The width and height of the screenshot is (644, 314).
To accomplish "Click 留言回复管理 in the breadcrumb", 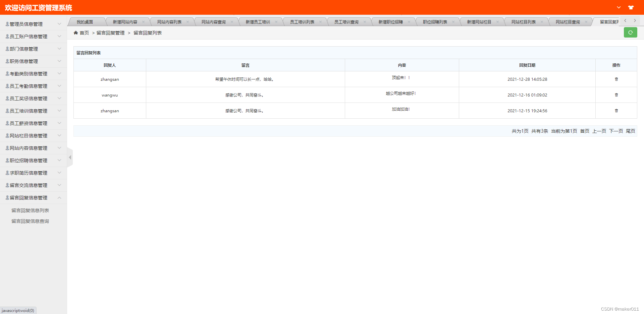I will (x=110, y=33).
